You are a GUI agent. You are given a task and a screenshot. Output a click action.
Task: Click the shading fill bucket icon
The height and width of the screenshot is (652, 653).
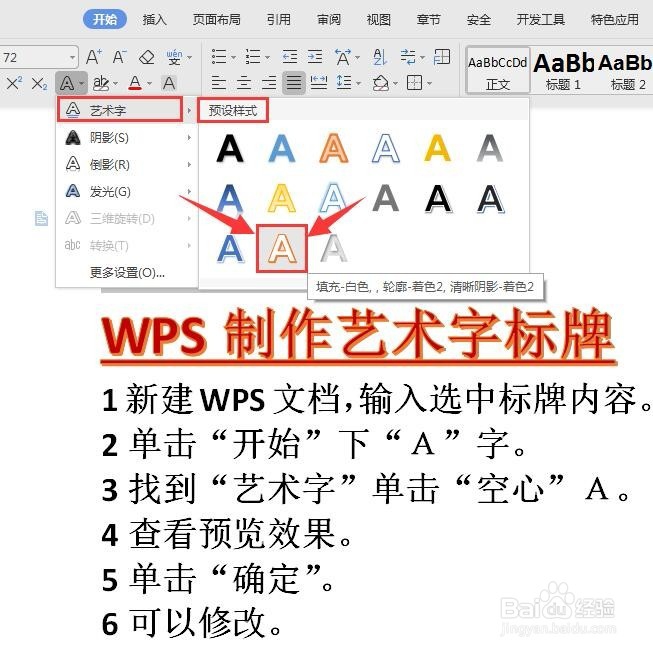[380, 83]
